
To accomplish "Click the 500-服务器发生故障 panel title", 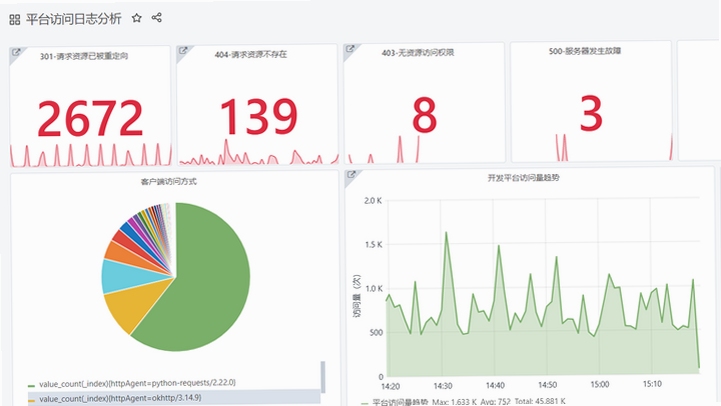I will click(584, 51).
